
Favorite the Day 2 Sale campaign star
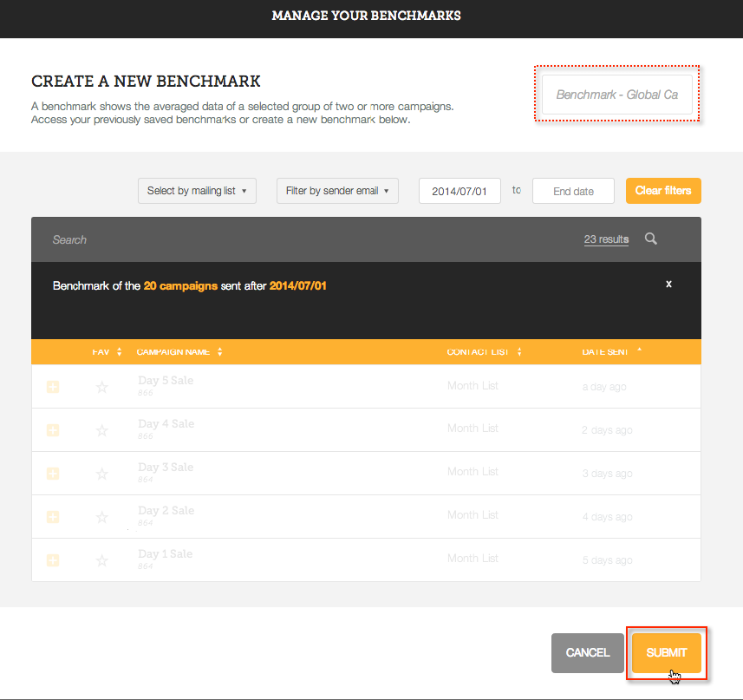point(102,517)
